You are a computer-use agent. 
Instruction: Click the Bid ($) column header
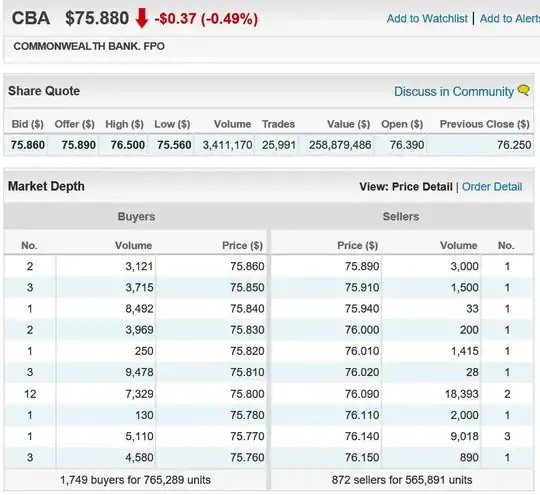tap(28, 124)
